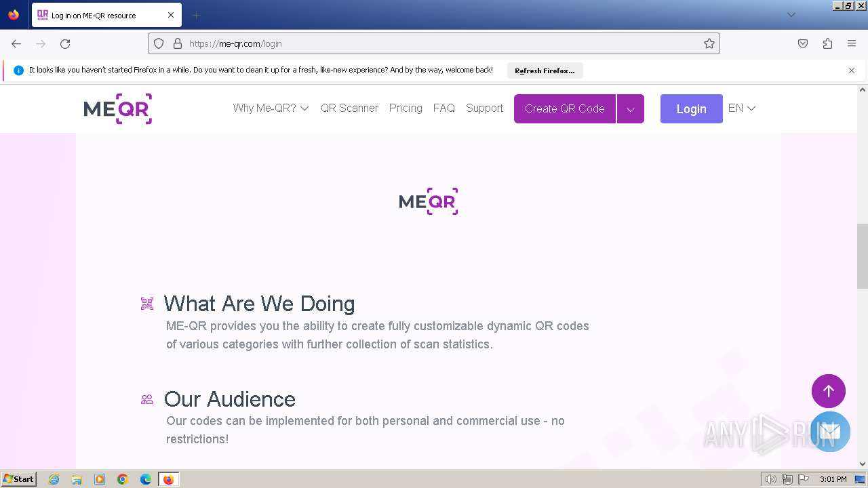Open File Explorer from the taskbar
This screenshot has width=868, height=488.
77,479
